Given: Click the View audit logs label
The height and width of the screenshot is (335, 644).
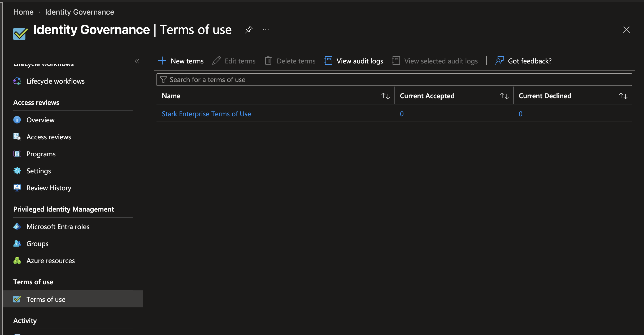Looking at the screenshot, I should pyautogui.click(x=360, y=61).
